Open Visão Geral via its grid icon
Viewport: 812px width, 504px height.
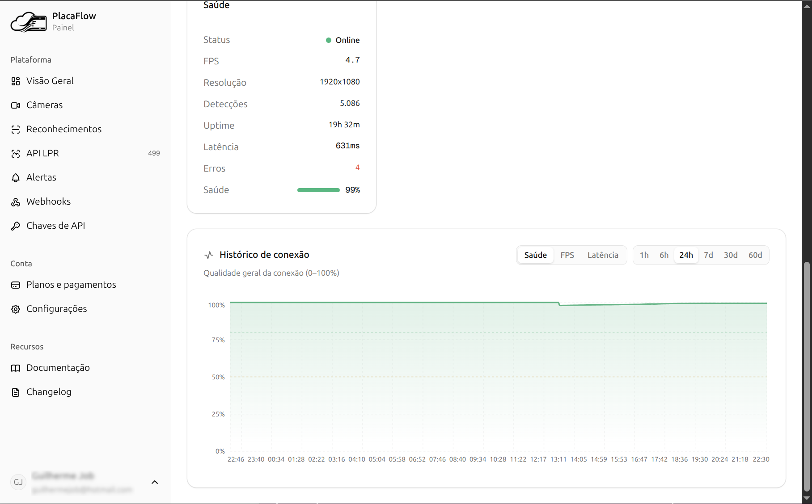pos(16,81)
